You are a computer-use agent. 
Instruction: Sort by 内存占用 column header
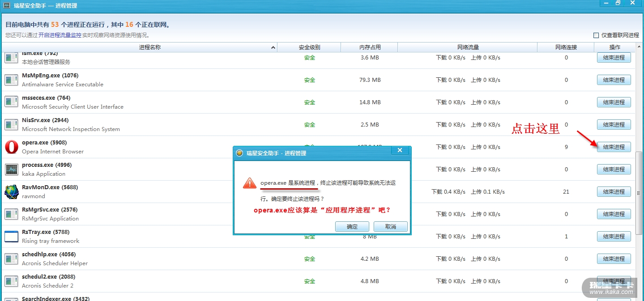[370, 47]
